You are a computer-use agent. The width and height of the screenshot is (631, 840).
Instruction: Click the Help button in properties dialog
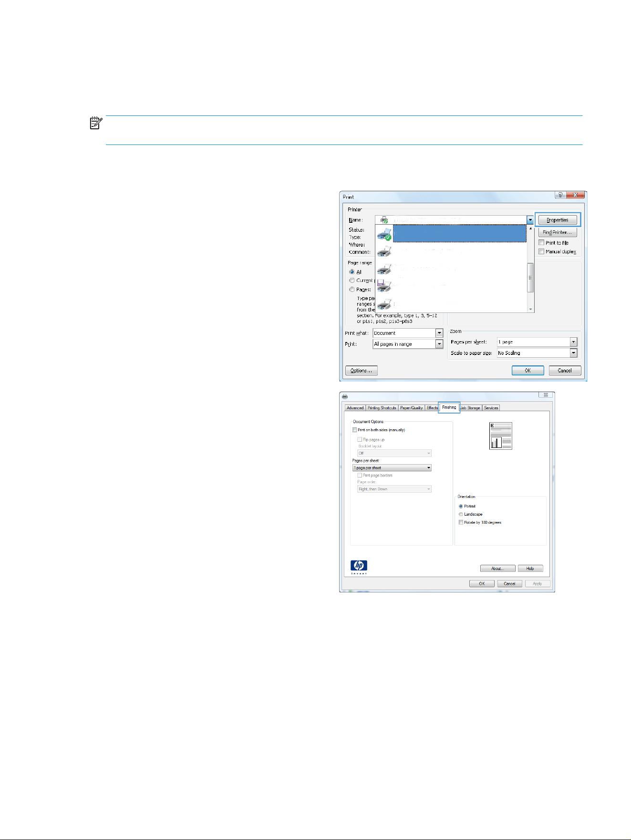530,569
